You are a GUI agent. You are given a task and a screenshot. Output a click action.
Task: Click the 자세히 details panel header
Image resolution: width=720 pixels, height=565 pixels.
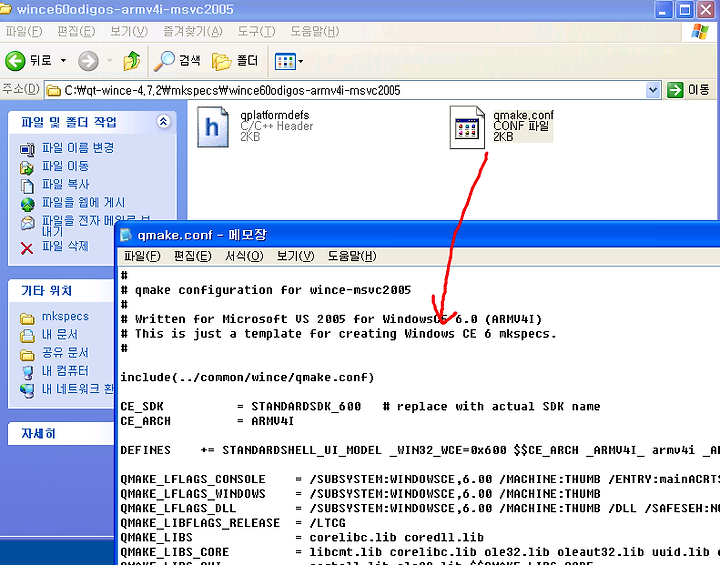pyautogui.click(x=61, y=434)
